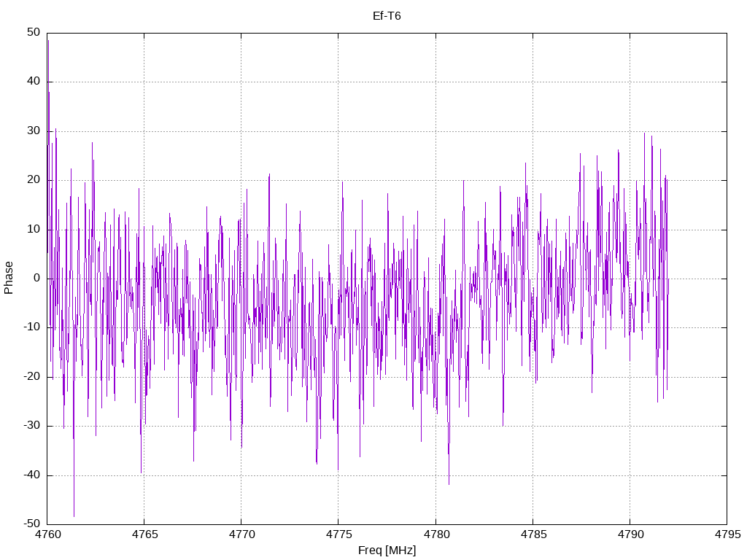Click the 4765 x-axis tick label

(145, 534)
